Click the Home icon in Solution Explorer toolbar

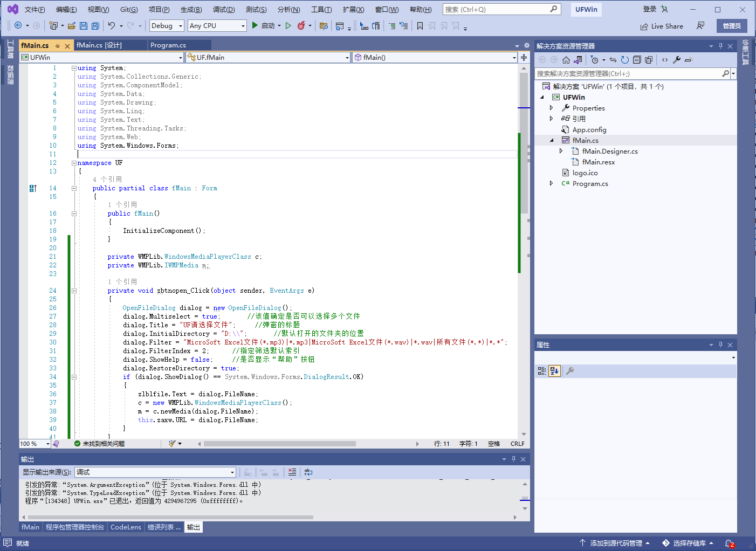click(566, 60)
